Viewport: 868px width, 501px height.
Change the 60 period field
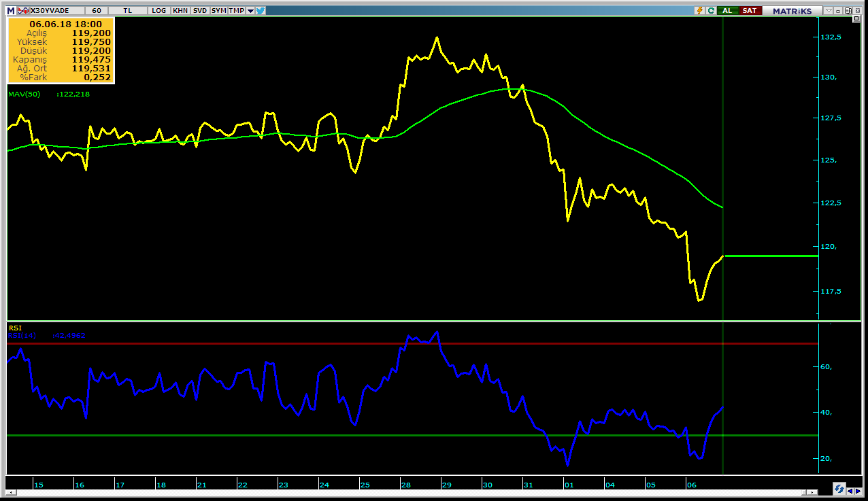[97, 10]
